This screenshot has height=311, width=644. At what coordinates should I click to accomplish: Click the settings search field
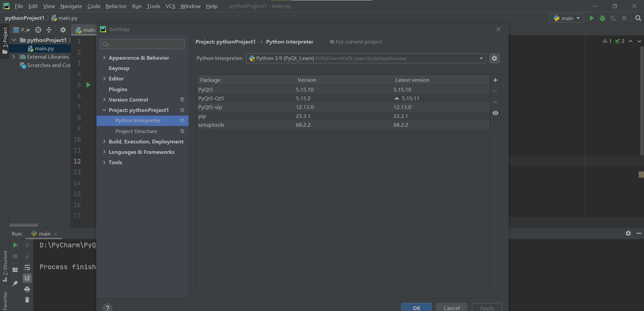(x=143, y=44)
